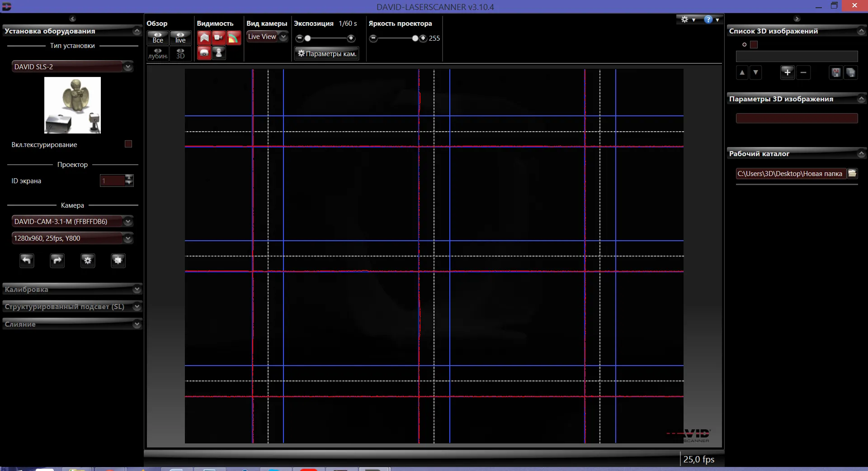Click the Save As floppy icon
The image size is (868, 471).
pos(836,72)
